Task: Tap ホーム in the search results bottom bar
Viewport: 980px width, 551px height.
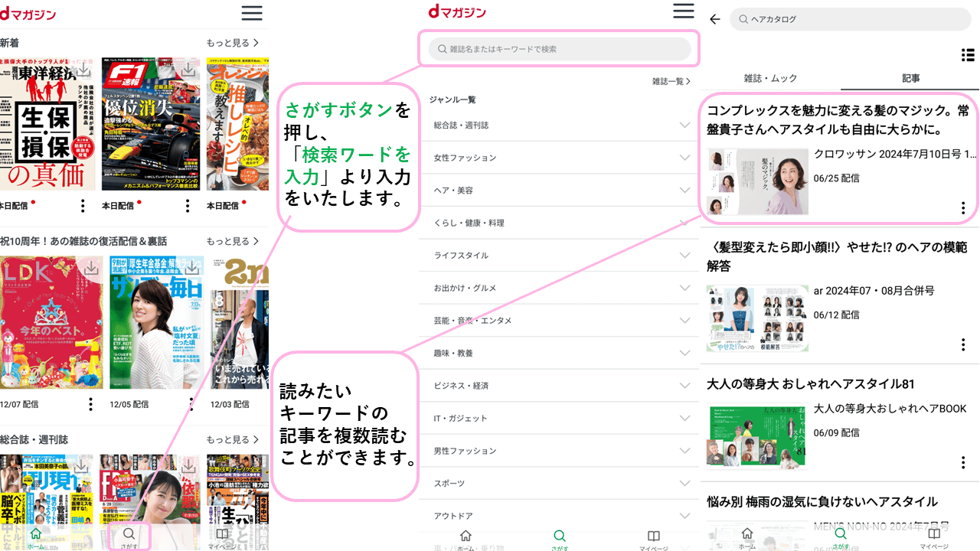Action: coord(747,537)
